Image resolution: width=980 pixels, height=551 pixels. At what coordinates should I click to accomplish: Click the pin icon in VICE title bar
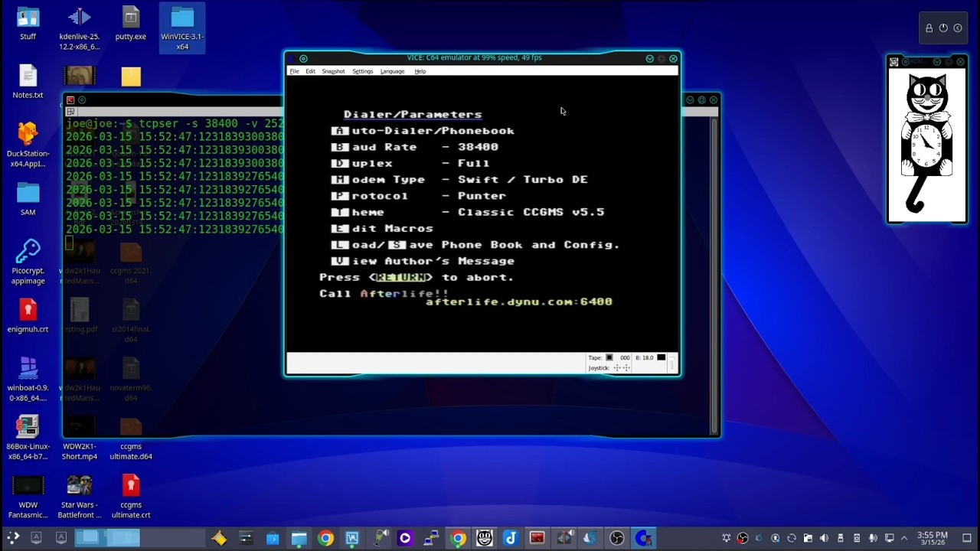point(303,58)
